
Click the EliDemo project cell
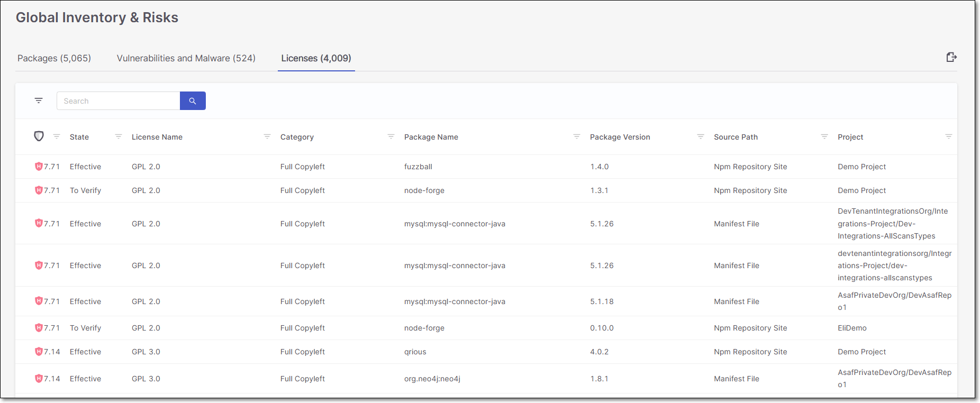(x=852, y=328)
